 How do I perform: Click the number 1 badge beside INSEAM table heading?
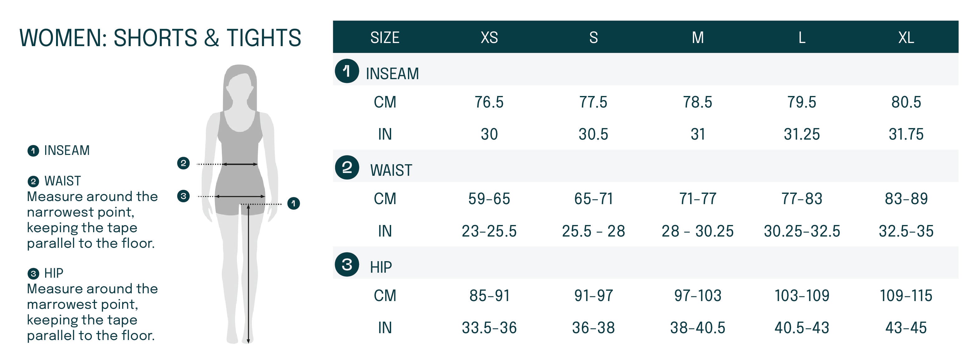click(x=347, y=71)
